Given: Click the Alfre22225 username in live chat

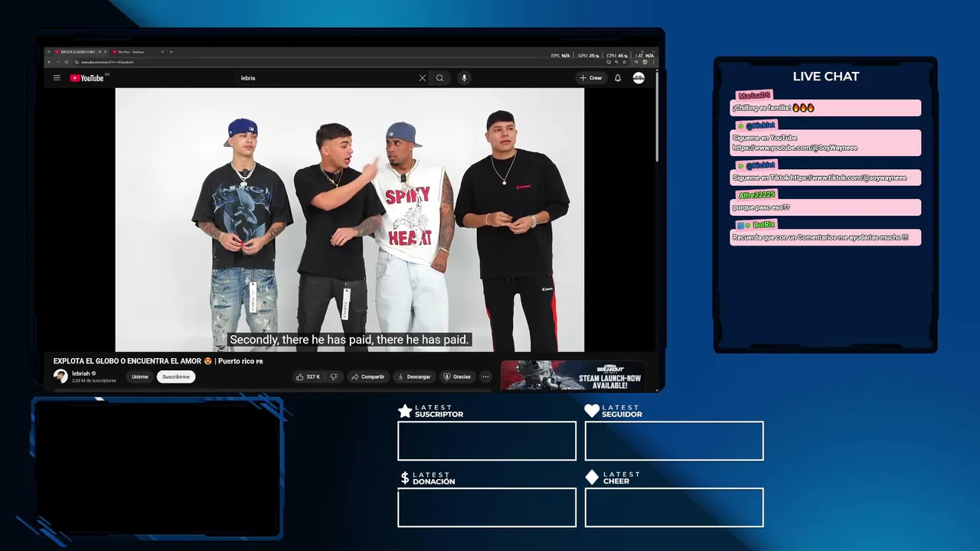Looking at the screenshot, I should click(757, 195).
